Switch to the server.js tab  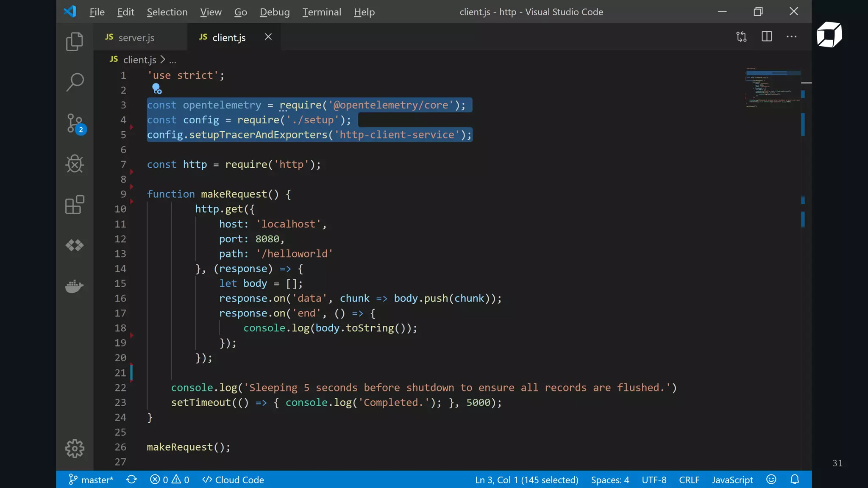point(140,37)
